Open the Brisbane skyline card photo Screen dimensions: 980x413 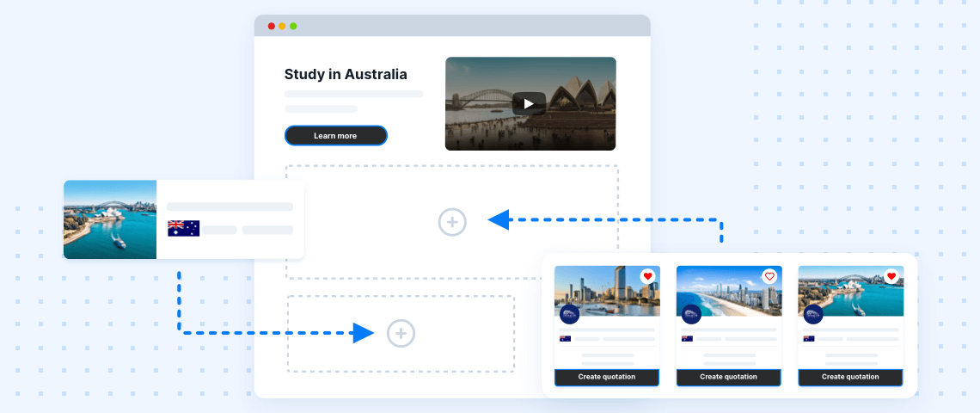[606, 291]
